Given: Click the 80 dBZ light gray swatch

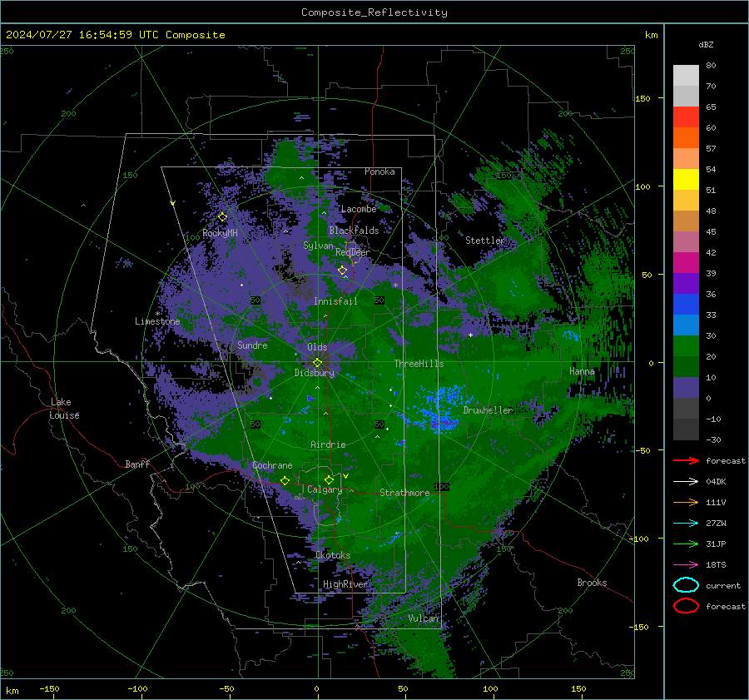Looking at the screenshot, I should (686, 75).
